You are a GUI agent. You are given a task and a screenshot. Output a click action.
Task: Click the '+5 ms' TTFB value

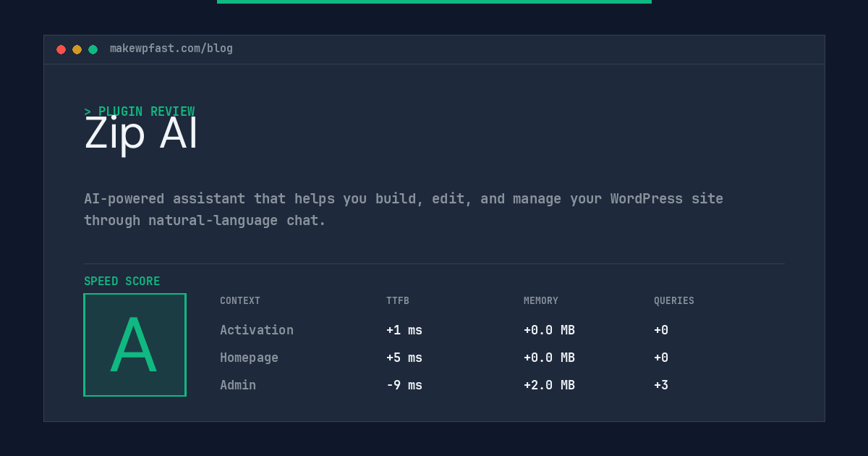pyautogui.click(x=404, y=358)
